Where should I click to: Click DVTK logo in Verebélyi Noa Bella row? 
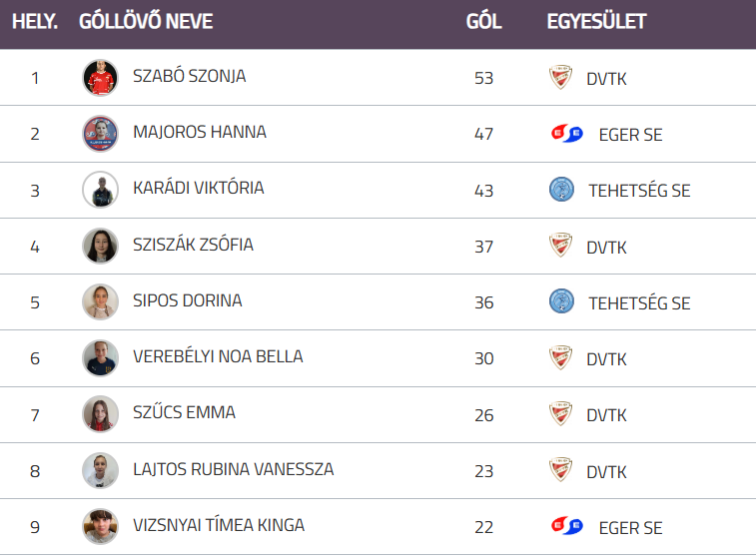(x=561, y=357)
